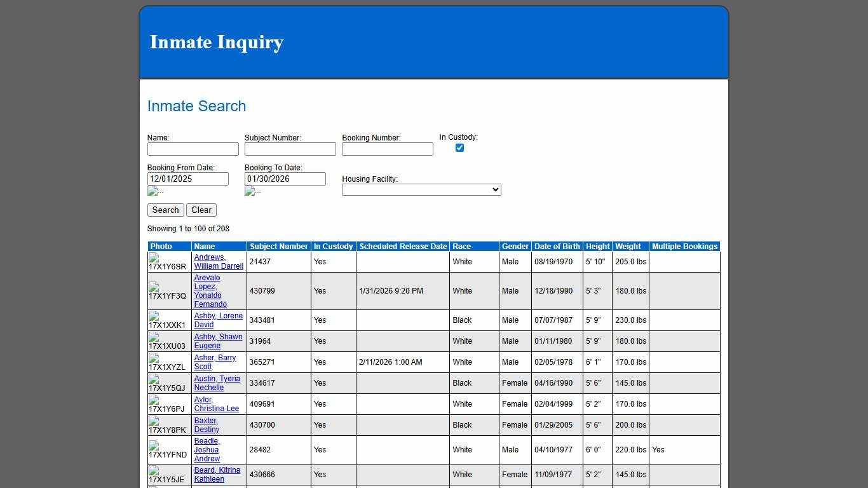Uncheck the In Custody filter
Viewport: 868px width, 488px height.
(459, 147)
